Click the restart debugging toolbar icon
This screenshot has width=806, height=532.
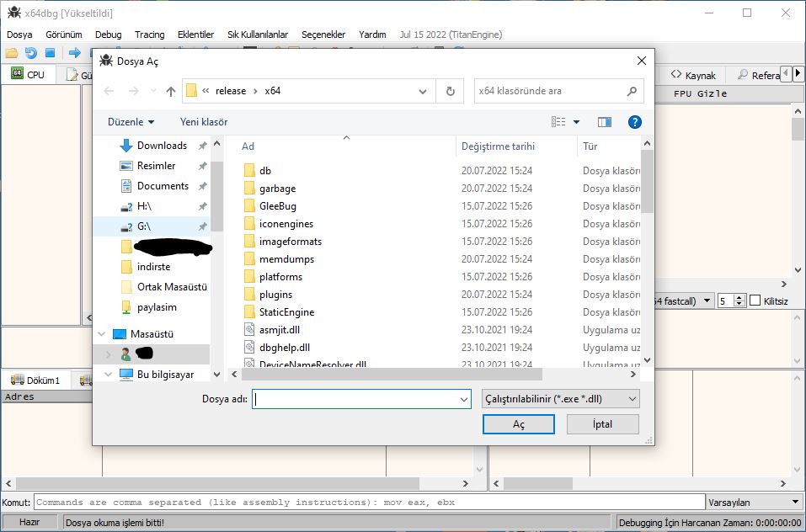coord(31,53)
